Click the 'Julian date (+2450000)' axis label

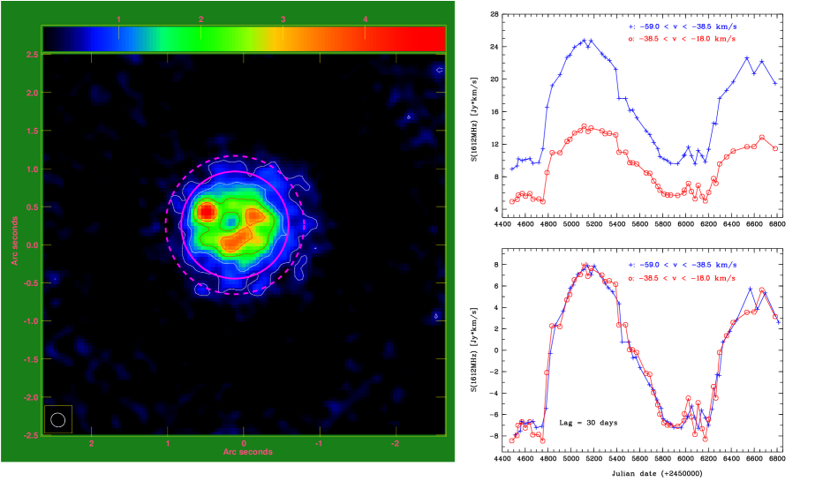(x=657, y=473)
